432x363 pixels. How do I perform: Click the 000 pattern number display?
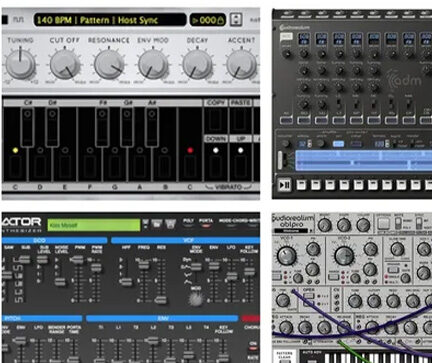208,20
